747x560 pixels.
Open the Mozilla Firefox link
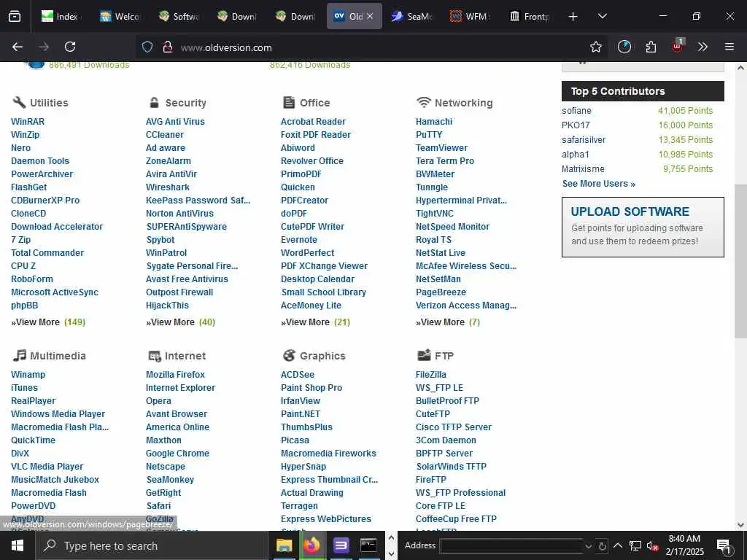pos(175,375)
